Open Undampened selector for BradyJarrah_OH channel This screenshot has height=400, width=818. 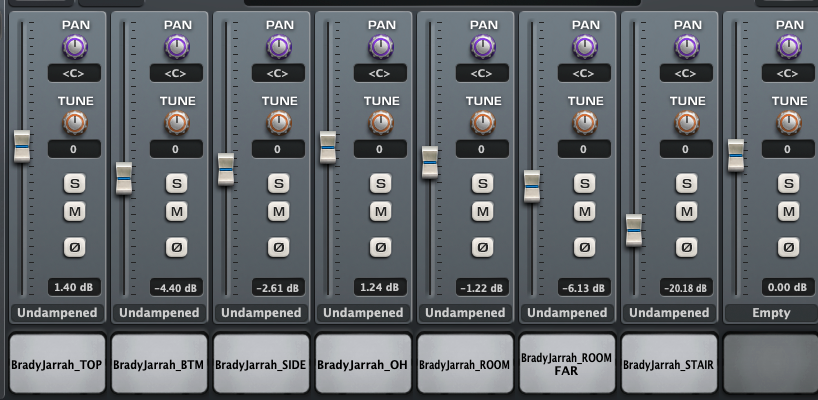[x=363, y=313]
